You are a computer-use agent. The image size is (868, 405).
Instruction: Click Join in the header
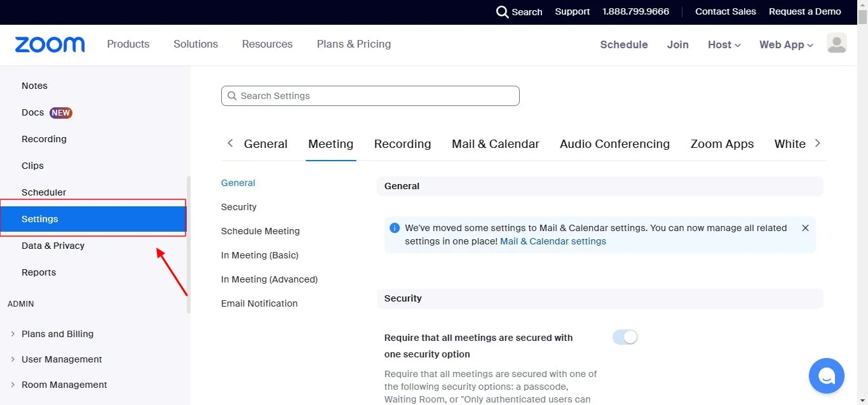tap(678, 44)
